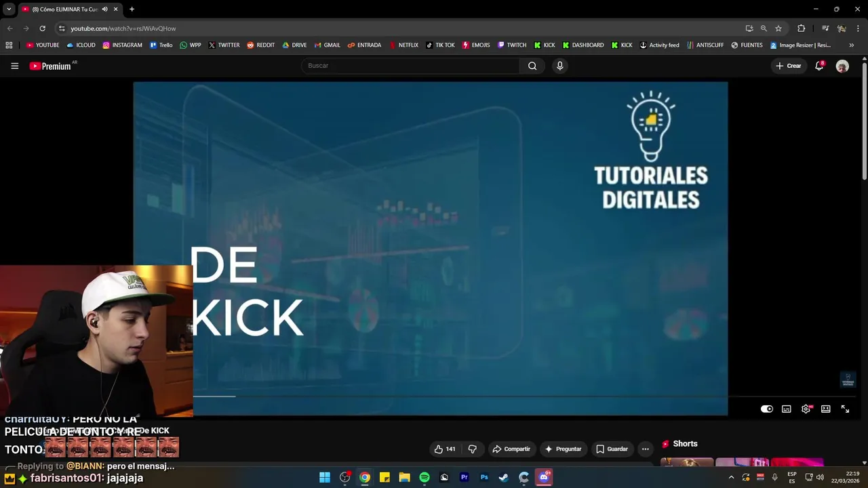
Task: Open Chrome profile avatar
Action: tap(842, 28)
